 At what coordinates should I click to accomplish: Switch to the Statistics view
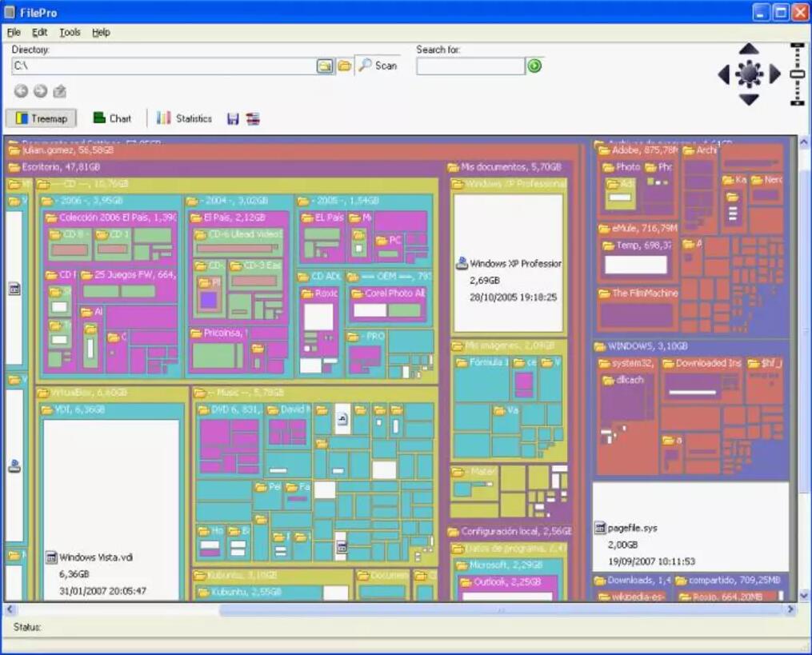point(184,118)
